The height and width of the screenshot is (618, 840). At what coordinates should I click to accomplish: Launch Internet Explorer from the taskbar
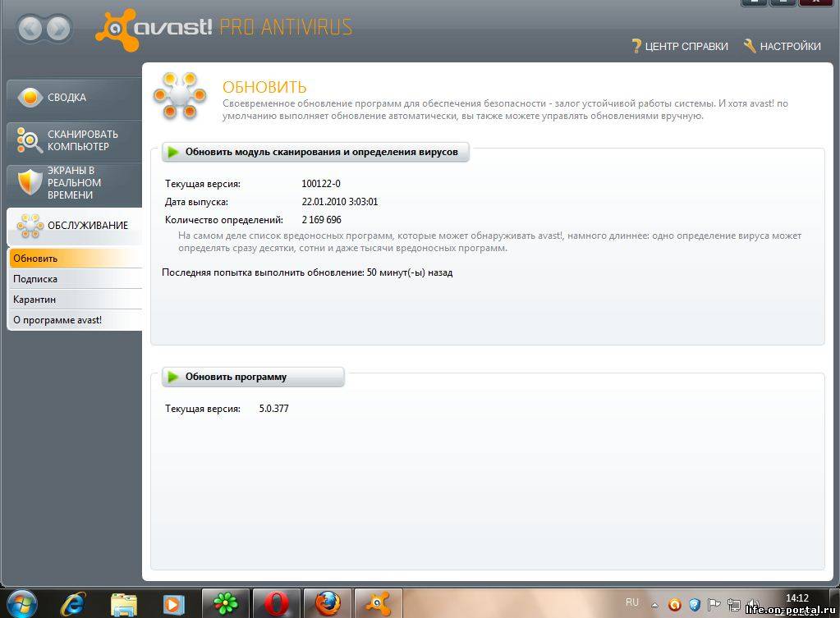pos(73,604)
